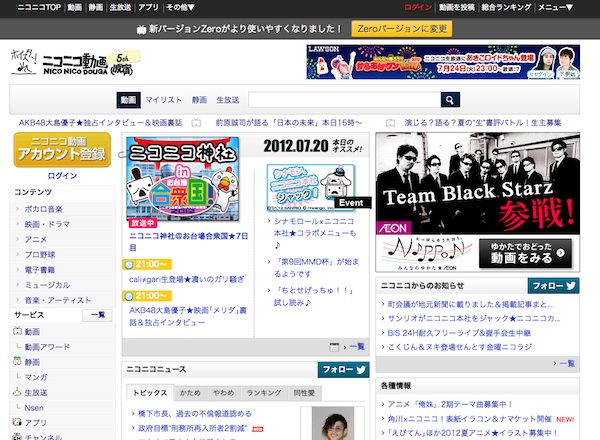Select the マイリスト search tab

163,100
